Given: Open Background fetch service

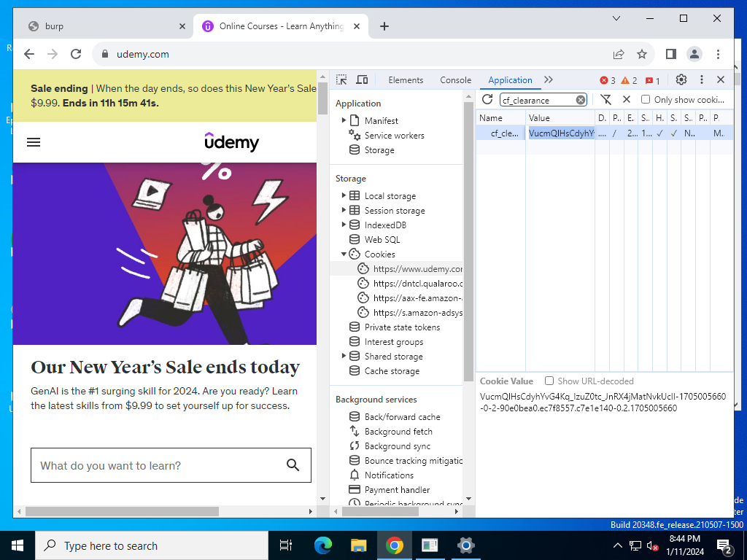Looking at the screenshot, I should point(398,432).
